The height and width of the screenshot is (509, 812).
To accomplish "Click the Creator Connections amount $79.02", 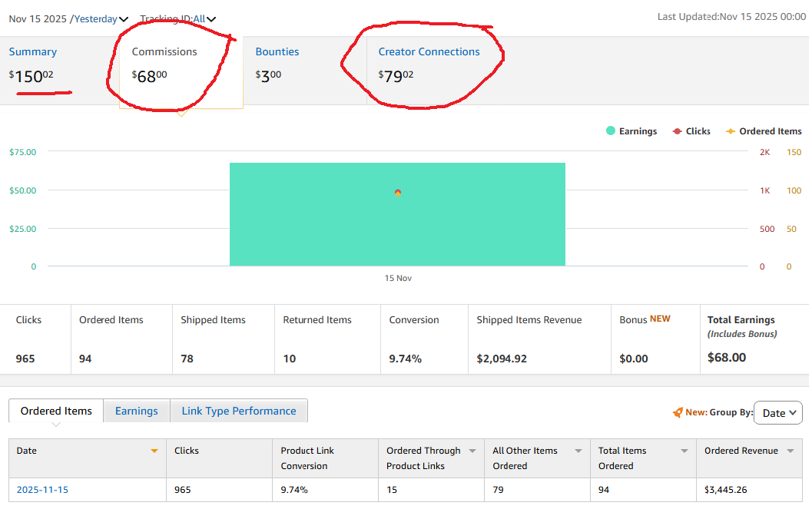I will tap(396, 76).
